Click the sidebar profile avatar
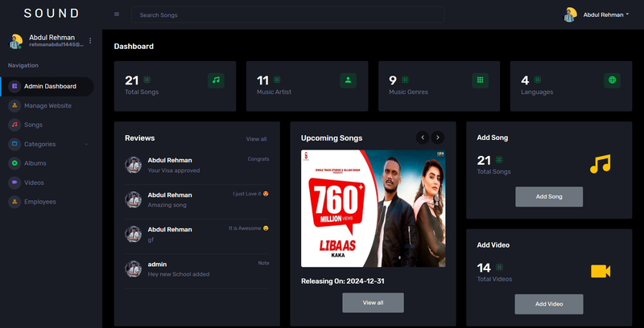This screenshot has width=644, height=328. 15,41
